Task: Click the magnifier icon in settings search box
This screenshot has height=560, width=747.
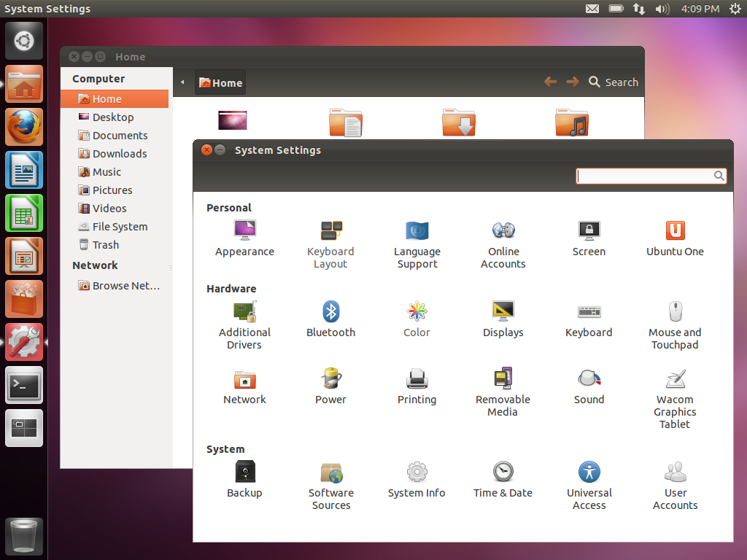Action: tap(719, 176)
